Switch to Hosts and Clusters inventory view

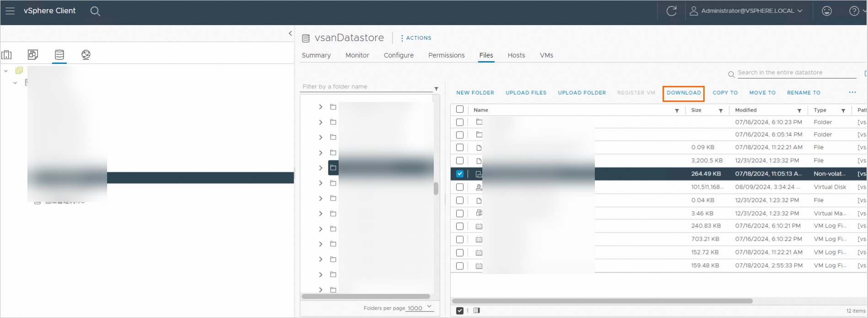(x=7, y=55)
